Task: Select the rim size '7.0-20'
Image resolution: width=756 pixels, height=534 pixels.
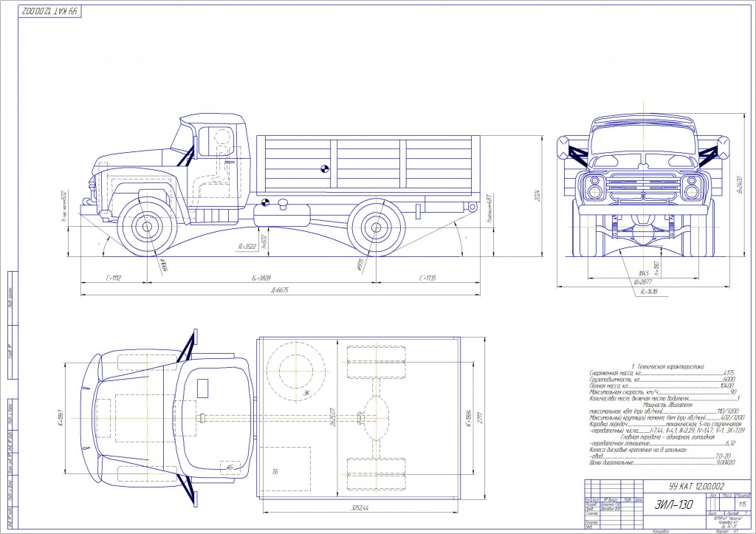Action: point(722,456)
